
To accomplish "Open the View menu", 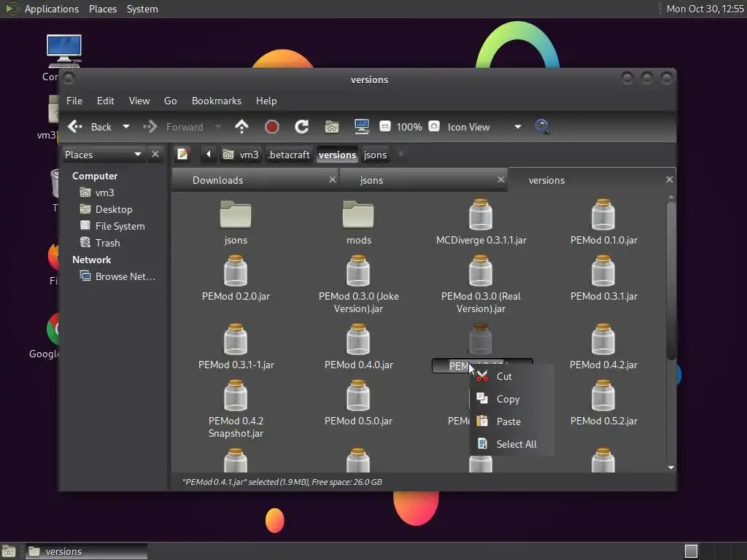I will point(139,101).
